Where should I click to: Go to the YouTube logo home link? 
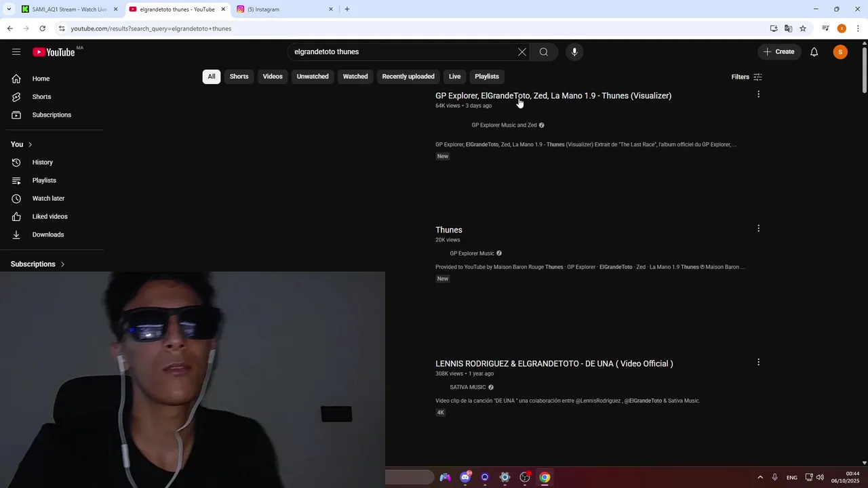click(54, 52)
